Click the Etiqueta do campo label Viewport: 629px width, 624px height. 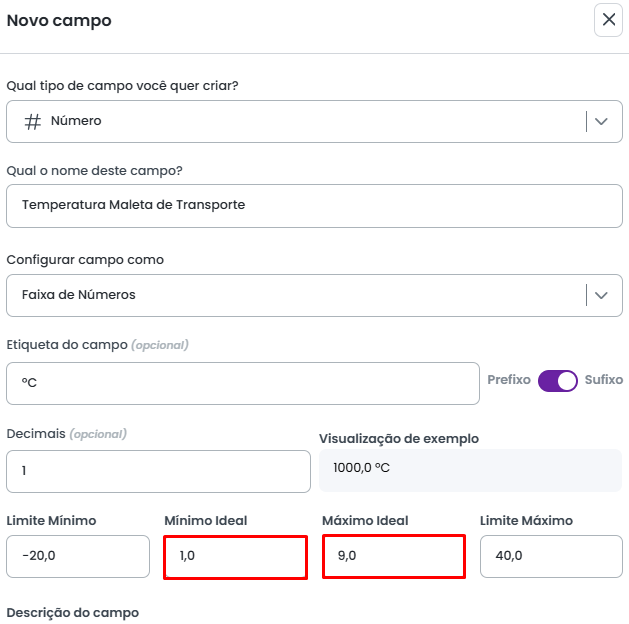coord(67,345)
